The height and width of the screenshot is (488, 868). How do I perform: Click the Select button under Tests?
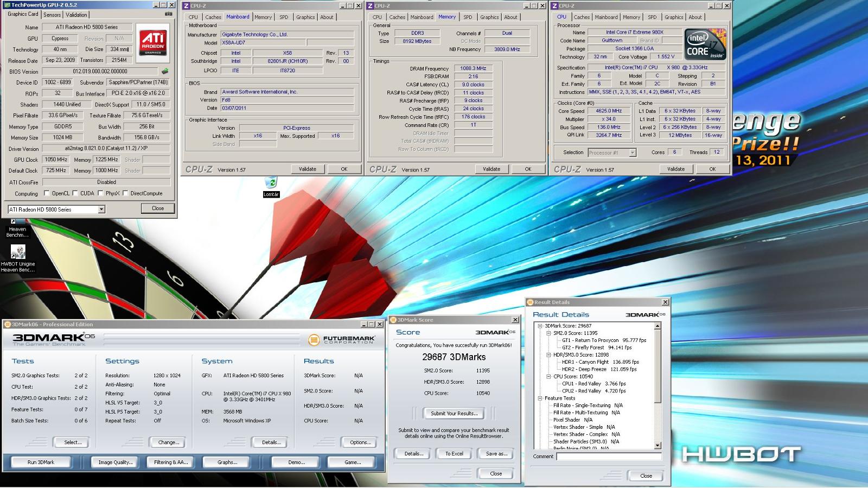coord(73,442)
